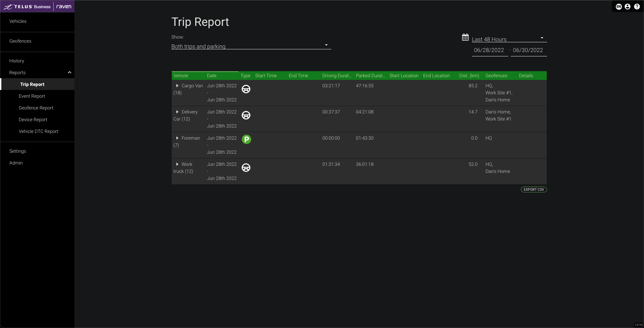Viewport: 644px width, 328px height.
Task: Open the Show trips and parking dropdown
Action: pyautogui.click(x=251, y=46)
